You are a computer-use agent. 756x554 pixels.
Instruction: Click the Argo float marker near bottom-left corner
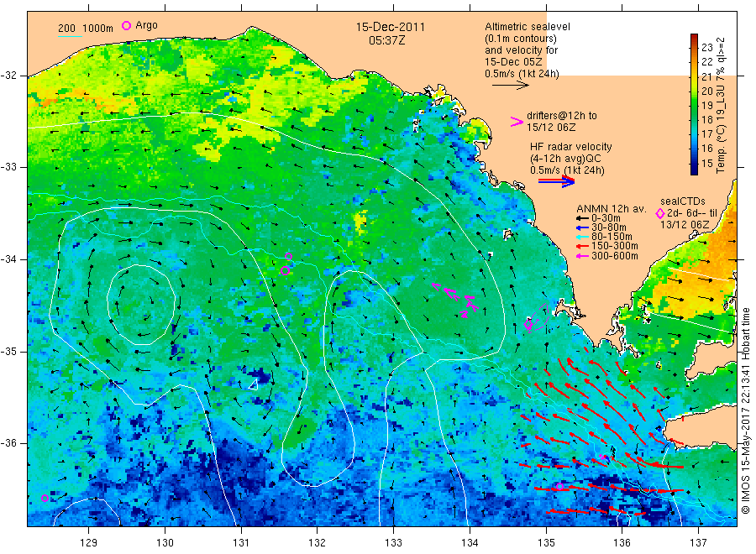[45, 498]
